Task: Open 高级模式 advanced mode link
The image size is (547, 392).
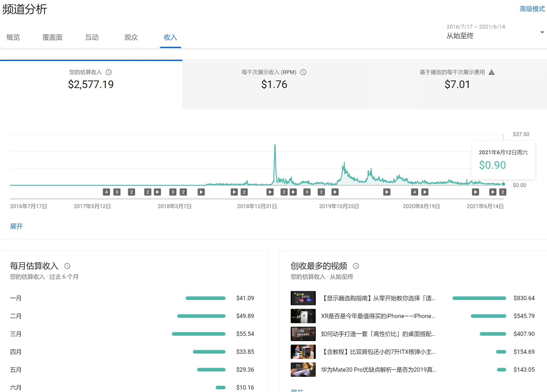Action: click(532, 9)
